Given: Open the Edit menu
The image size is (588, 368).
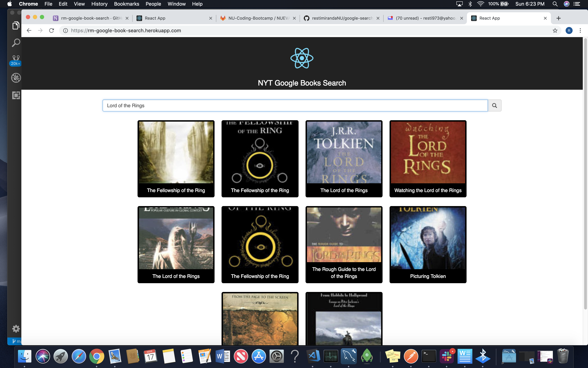Looking at the screenshot, I should (x=63, y=4).
